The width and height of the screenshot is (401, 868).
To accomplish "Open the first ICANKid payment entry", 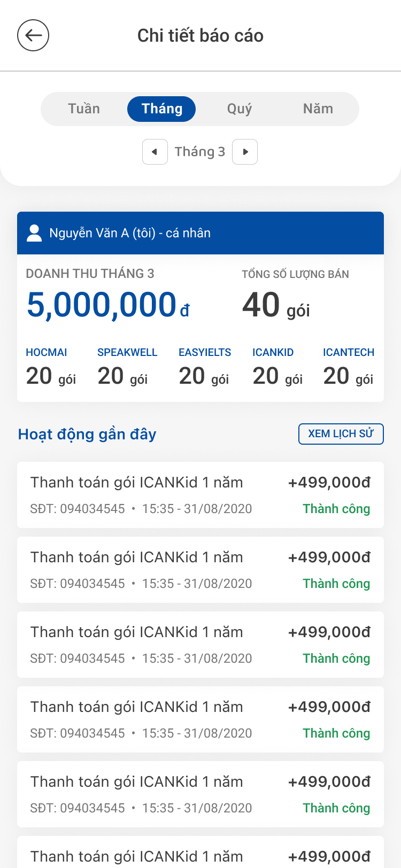I will pyautogui.click(x=200, y=495).
